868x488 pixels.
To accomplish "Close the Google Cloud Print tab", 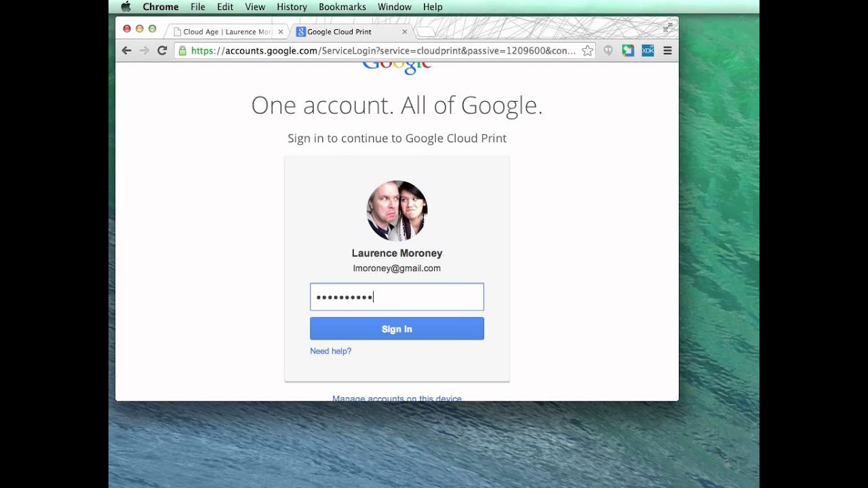I will point(405,32).
